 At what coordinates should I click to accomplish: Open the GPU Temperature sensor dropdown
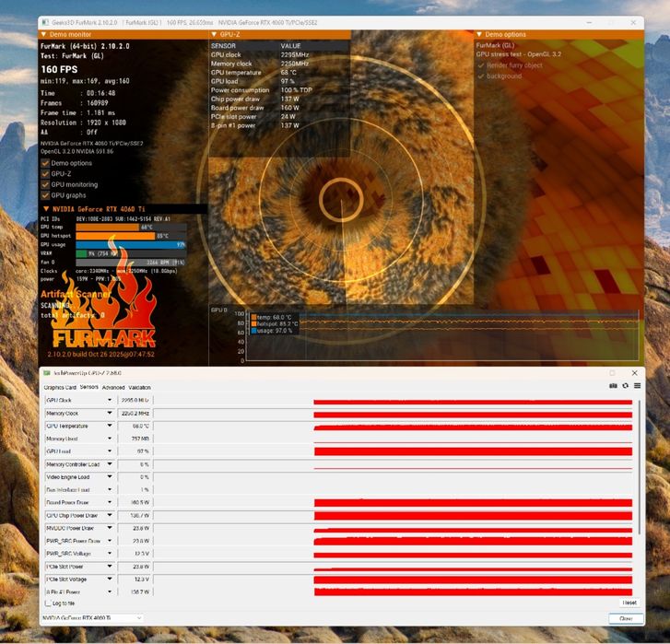[x=110, y=426]
